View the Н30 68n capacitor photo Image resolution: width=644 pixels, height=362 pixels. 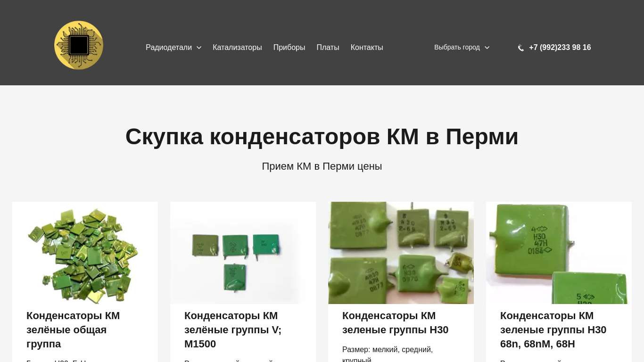[559, 253]
